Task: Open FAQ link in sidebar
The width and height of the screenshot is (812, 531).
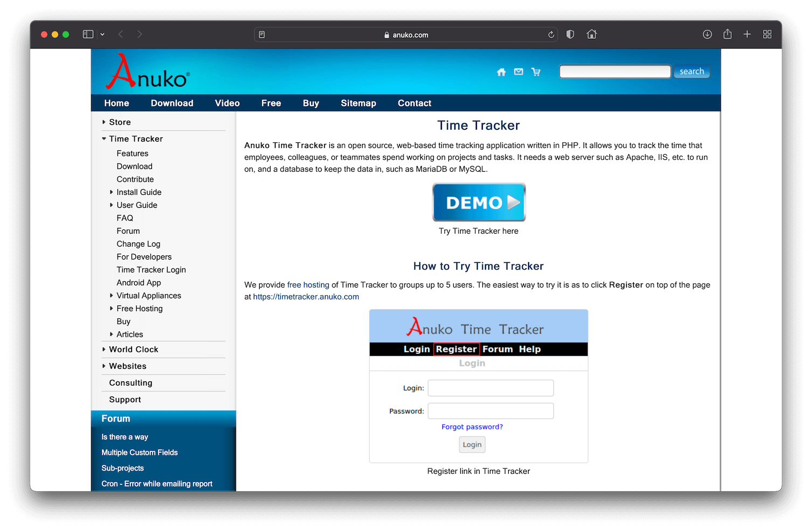Action: [125, 218]
